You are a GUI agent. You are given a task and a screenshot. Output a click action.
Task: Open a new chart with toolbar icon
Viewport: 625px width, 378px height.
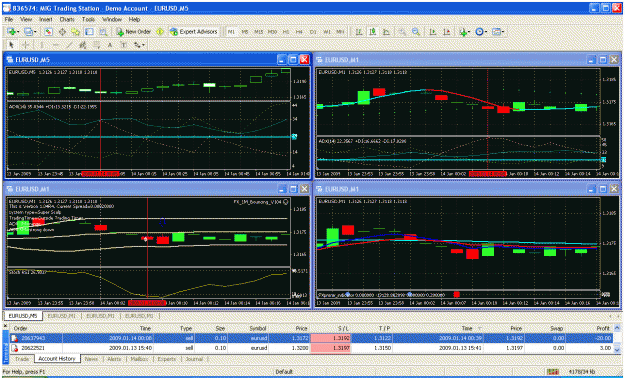point(11,32)
